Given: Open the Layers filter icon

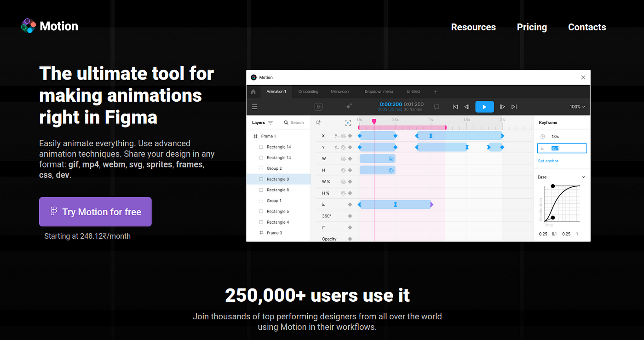Looking at the screenshot, I should pos(270,123).
